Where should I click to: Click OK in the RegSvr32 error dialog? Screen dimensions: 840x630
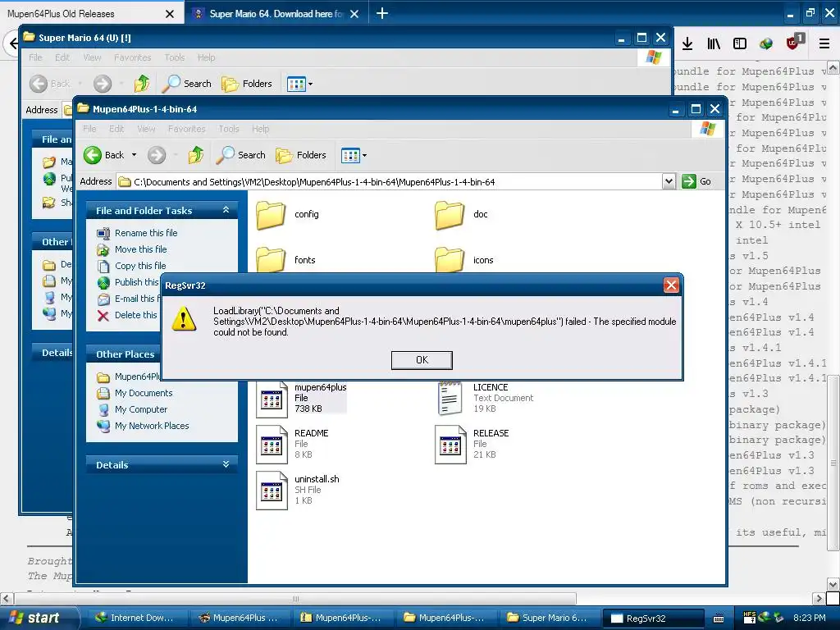point(422,360)
